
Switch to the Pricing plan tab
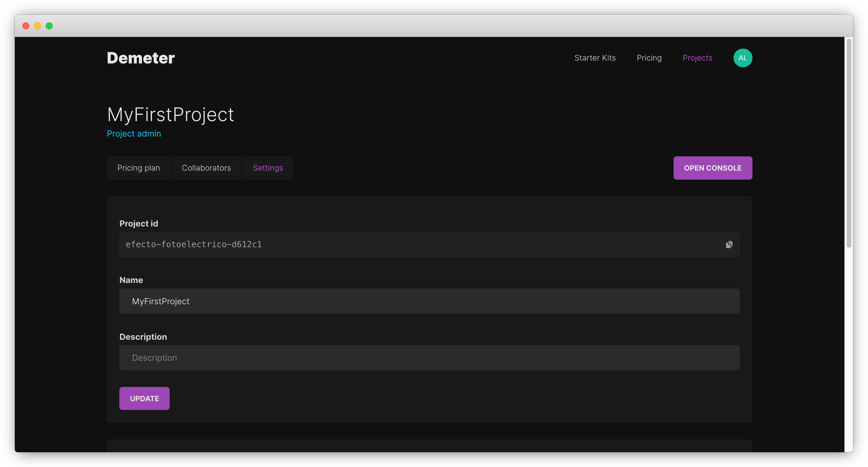139,168
